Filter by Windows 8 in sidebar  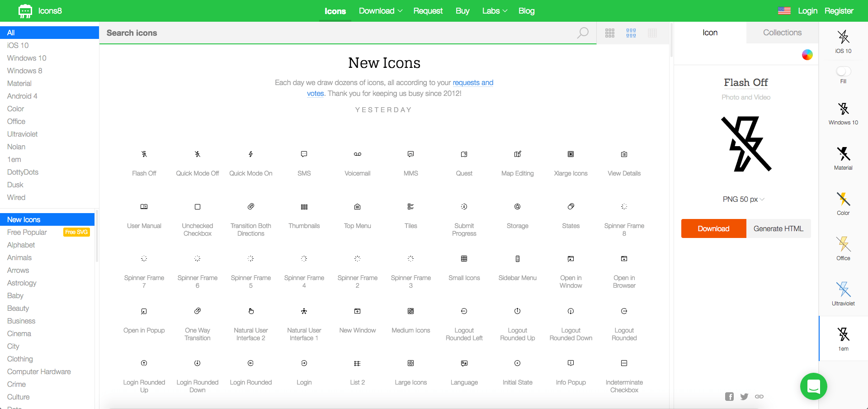[x=25, y=71]
